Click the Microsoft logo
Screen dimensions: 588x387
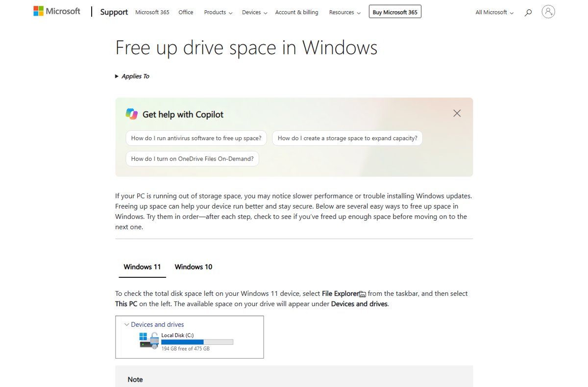(x=57, y=11)
